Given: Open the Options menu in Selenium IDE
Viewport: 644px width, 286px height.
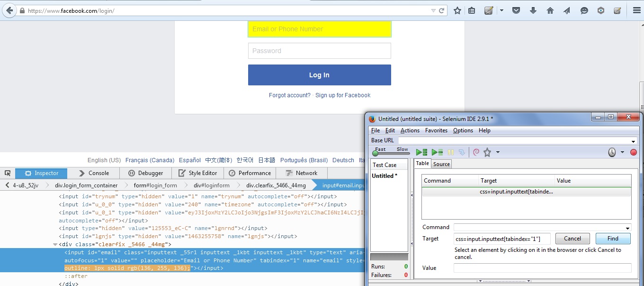Looking at the screenshot, I should click(463, 130).
